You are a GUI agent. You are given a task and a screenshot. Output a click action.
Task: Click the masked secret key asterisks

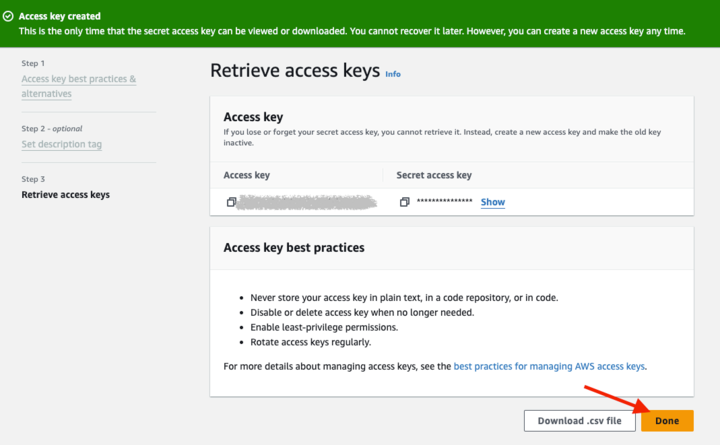[x=444, y=203]
